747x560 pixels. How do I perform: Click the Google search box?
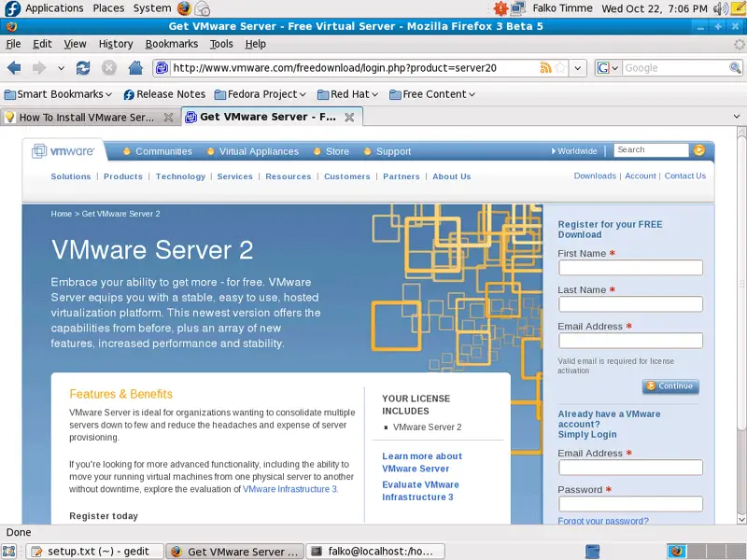coord(675,68)
